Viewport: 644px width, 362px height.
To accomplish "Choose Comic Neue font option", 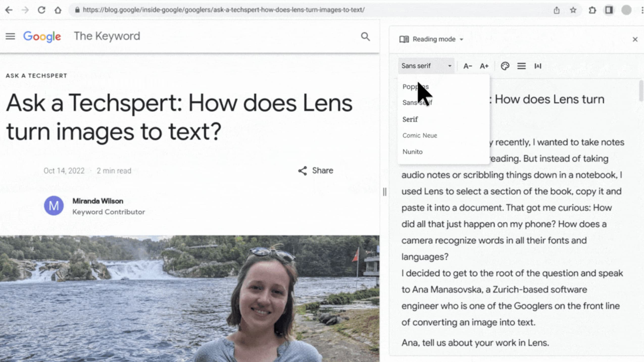I will [419, 135].
